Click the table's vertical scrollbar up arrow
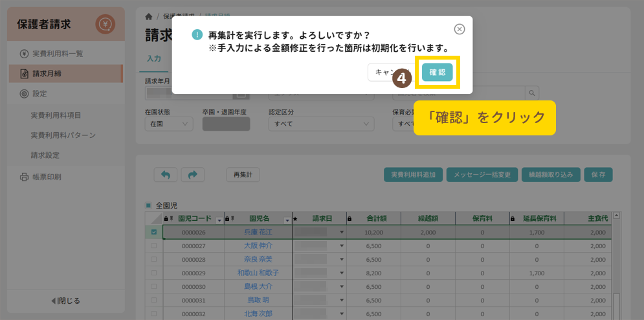The height and width of the screenshot is (320, 644). point(616,216)
